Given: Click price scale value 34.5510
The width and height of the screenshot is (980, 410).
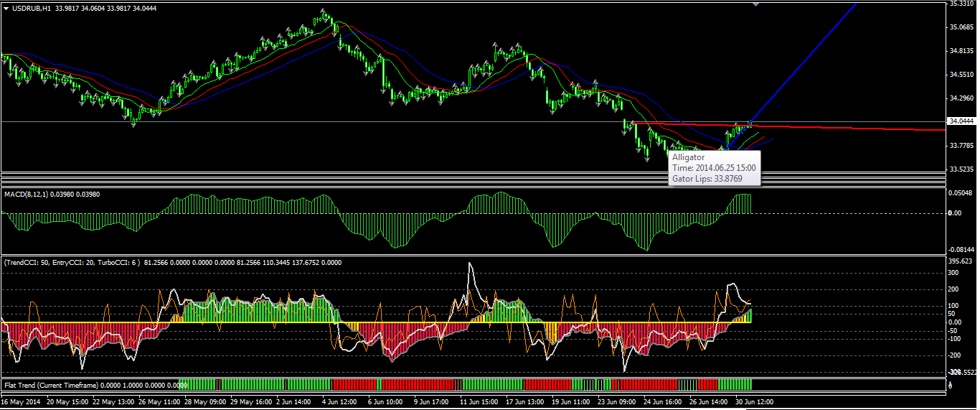Looking at the screenshot, I should pos(961,75).
